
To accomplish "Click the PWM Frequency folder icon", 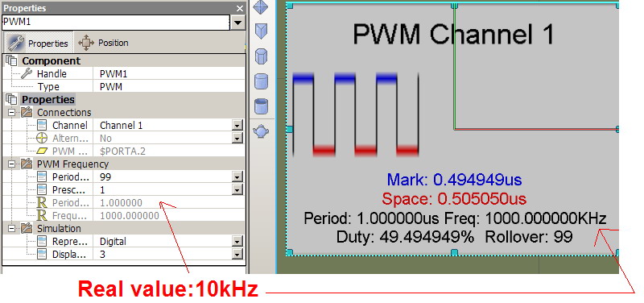I will pos(27,164).
